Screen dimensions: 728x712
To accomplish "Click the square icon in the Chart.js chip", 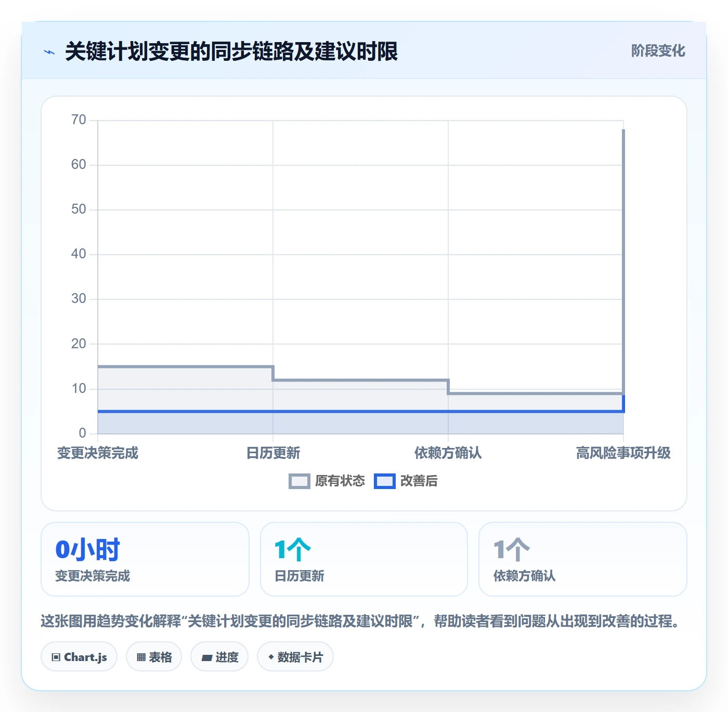I will [x=56, y=657].
